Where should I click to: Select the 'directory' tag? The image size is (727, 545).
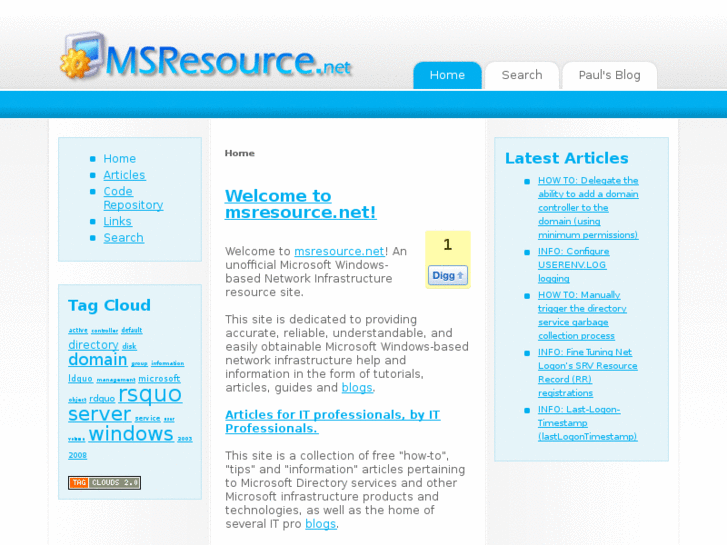[93, 345]
